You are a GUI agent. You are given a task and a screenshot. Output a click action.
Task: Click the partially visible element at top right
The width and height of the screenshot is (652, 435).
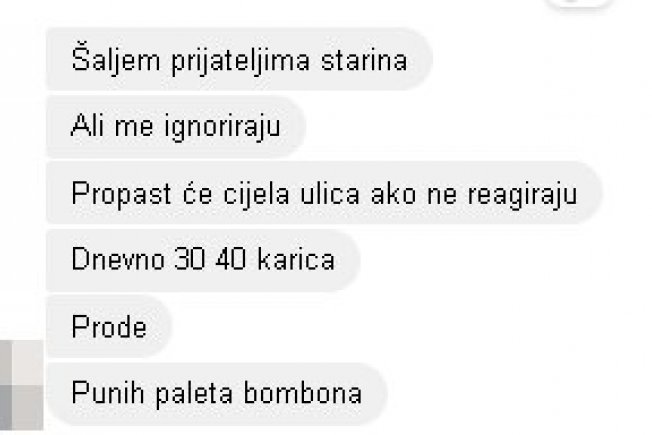point(579,3)
